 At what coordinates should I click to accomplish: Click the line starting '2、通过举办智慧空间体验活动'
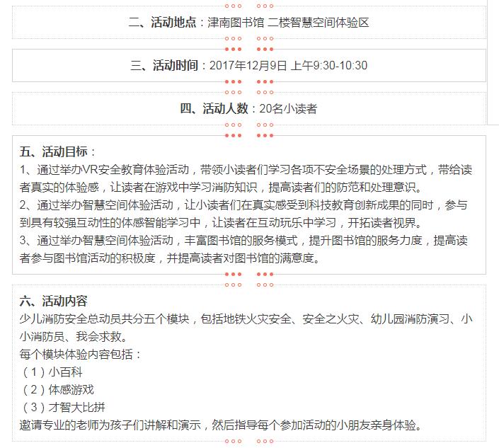[x=243, y=205]
